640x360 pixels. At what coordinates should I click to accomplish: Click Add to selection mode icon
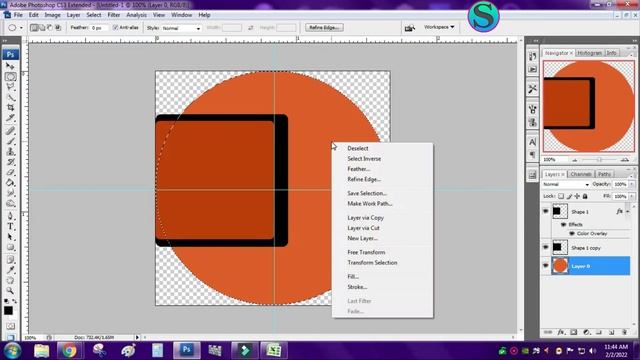pyautogui.click(x=42, y=28)
